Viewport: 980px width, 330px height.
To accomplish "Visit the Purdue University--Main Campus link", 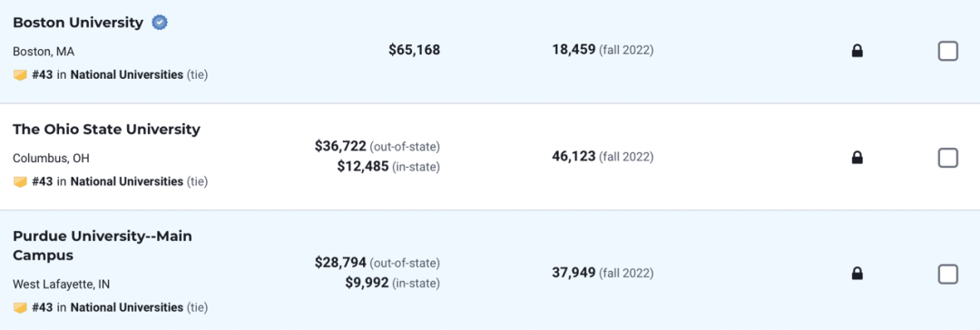I will tap(103, 246).
